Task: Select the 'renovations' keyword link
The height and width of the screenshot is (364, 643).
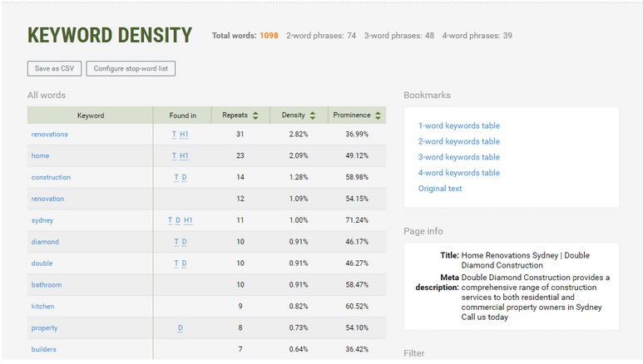Action: pyautogui.click(x=50, y=134)
